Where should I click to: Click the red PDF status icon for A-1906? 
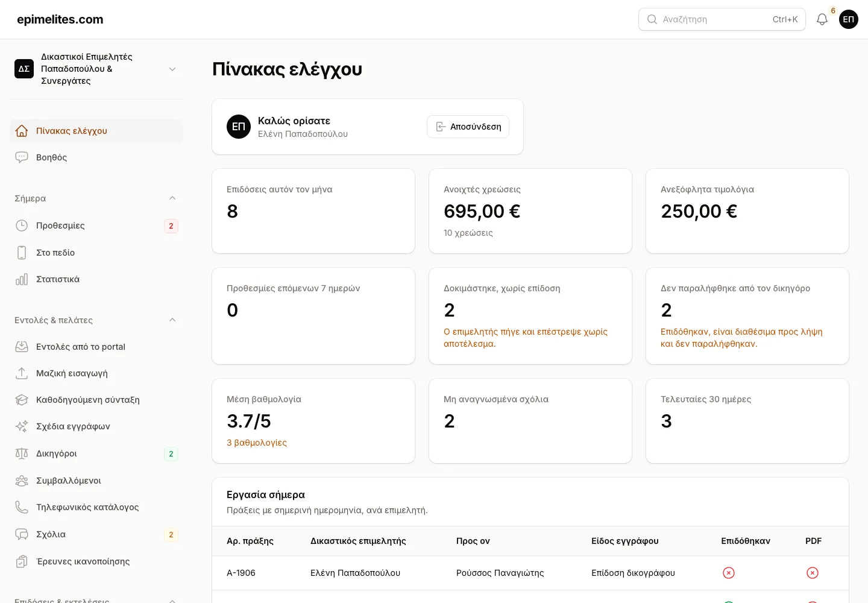[813, 573]
